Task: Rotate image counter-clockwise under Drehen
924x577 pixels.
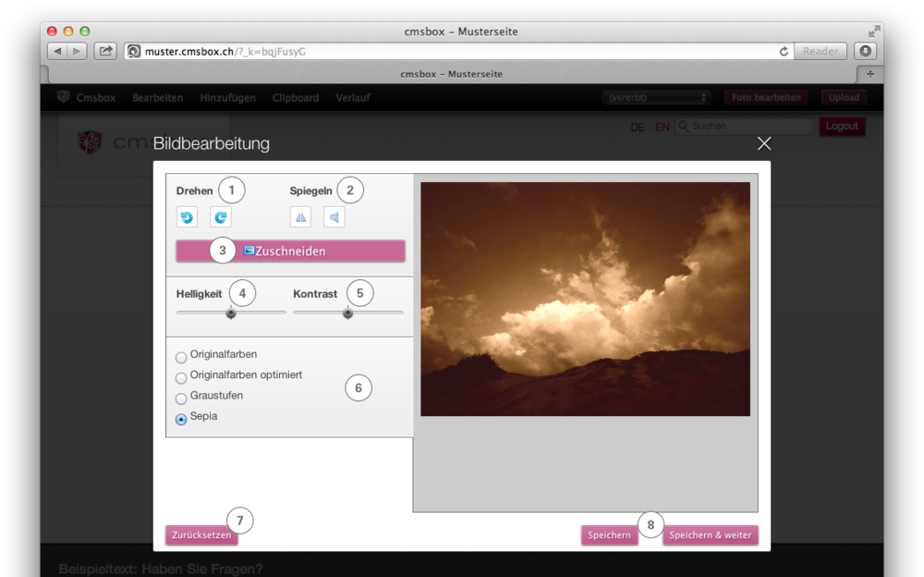Action: point(187,217)
